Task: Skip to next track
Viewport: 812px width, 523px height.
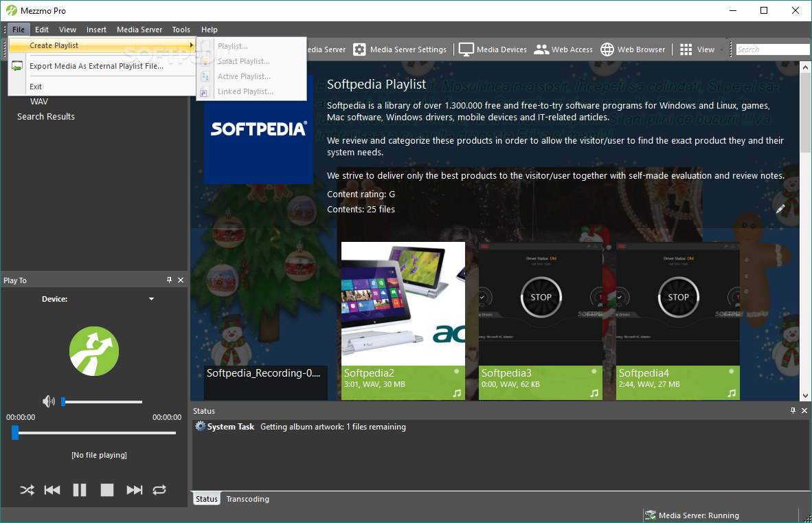Action: [135, 490]
